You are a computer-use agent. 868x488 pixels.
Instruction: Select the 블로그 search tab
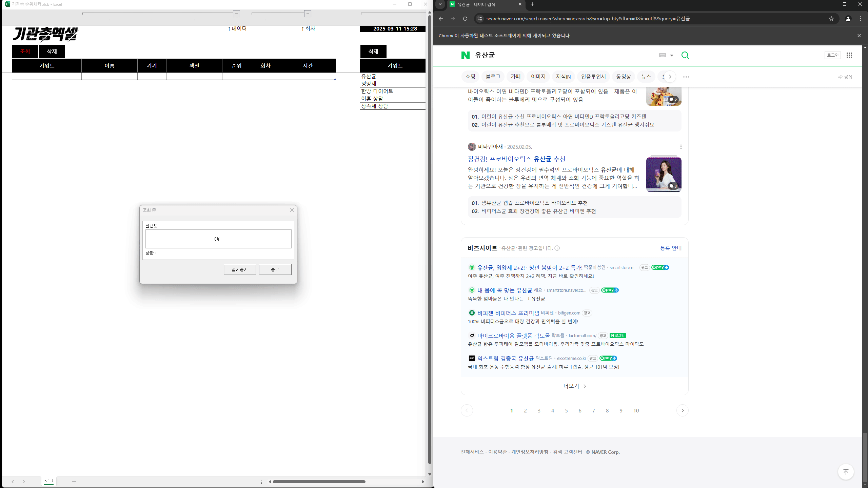click(493, 77)
